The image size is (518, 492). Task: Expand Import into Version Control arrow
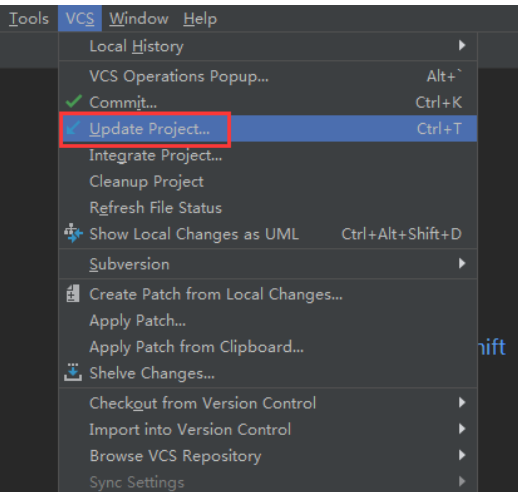tap(462, 429)
